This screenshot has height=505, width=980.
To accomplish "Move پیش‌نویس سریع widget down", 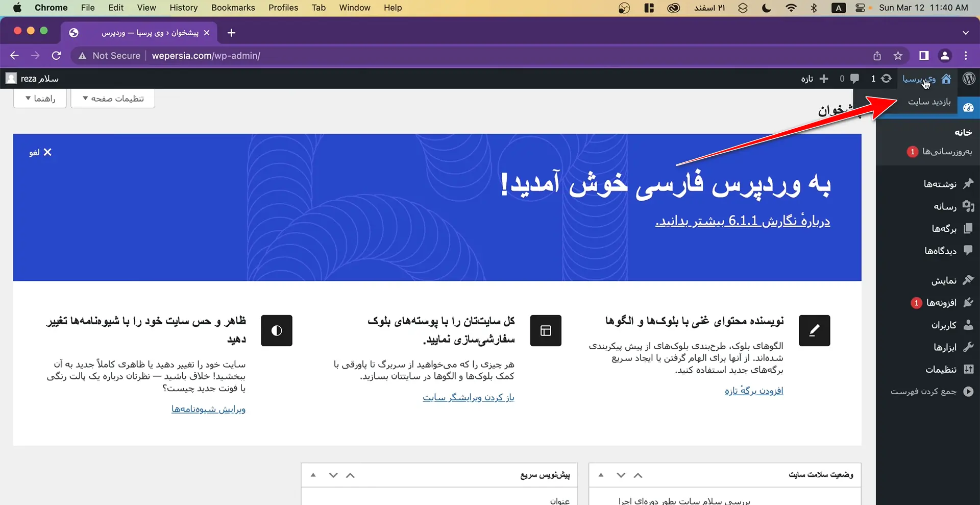I will [x=333, y=475].
